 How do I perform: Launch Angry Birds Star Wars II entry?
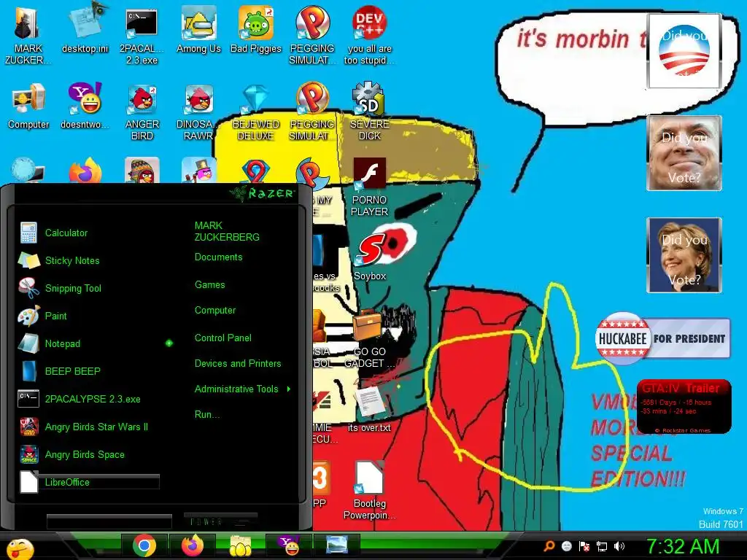[x=88, y=427]
